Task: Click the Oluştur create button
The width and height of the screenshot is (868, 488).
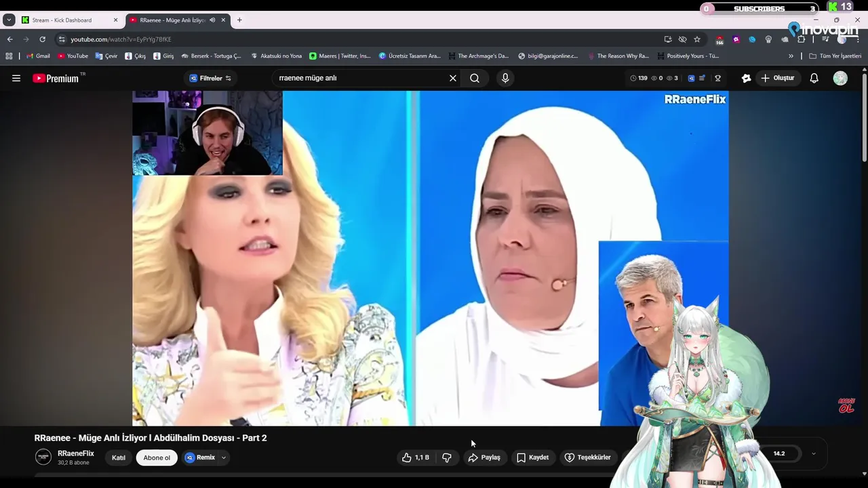Action: click(x=778, y=78)
